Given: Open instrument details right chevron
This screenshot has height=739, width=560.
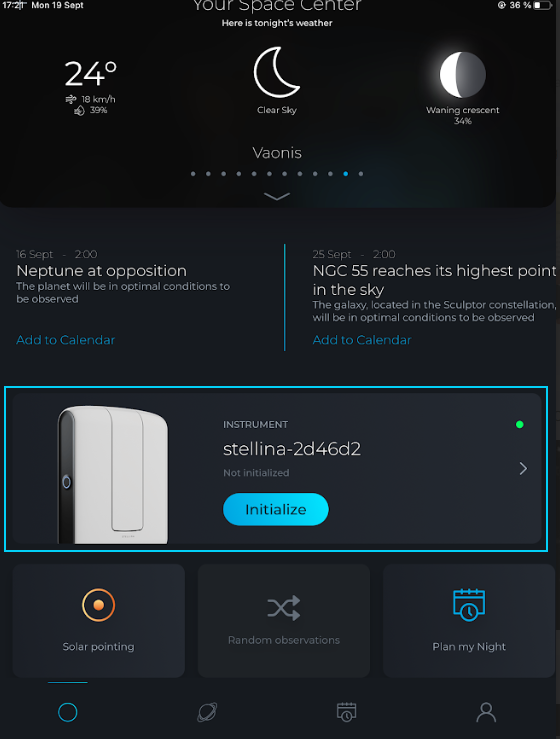Looking at the screenshot, I should (523, 468).
